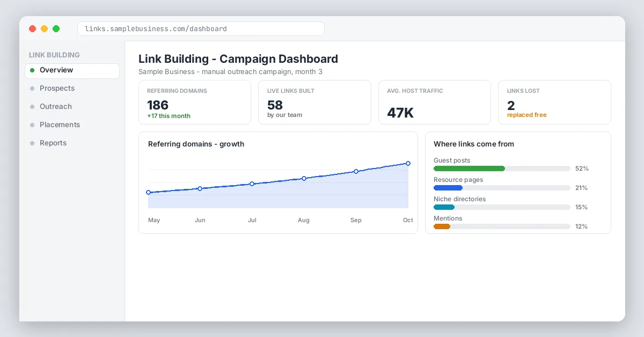
Task: Click the 21% value
Action: [x=582, y=188]
